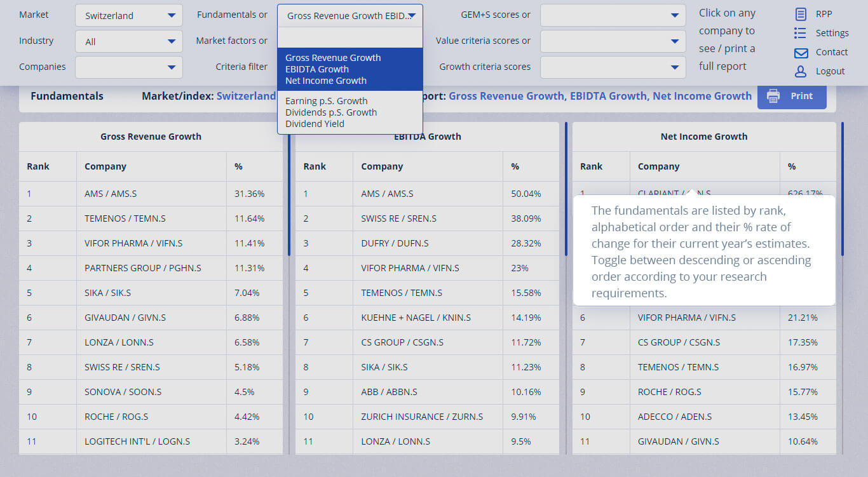Click the 38.09% value for SWISS RE
This screenshot has height=477, width=868.
tap(526, 218)
